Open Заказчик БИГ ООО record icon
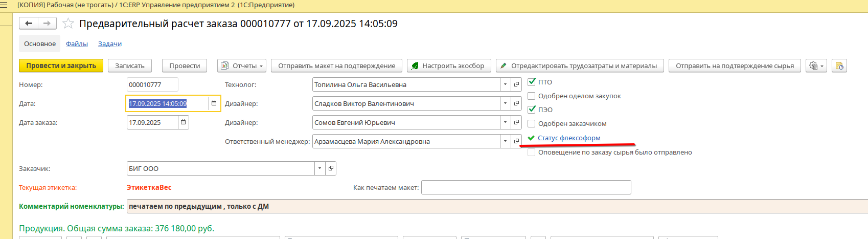 pos(331,168)
